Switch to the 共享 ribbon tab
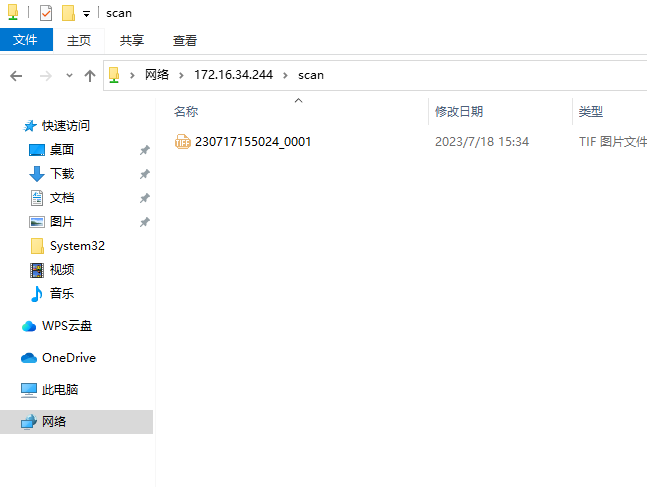 tap(132, 40)
